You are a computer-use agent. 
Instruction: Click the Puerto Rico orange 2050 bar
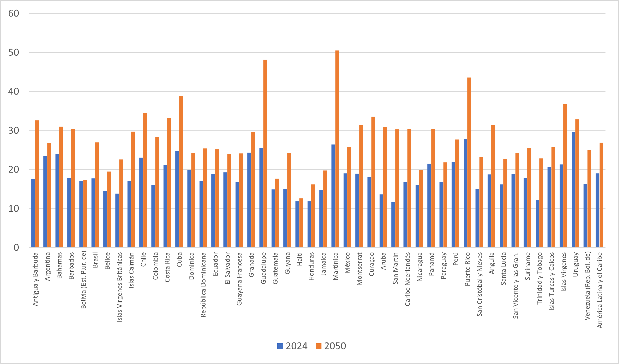[469, 162]
